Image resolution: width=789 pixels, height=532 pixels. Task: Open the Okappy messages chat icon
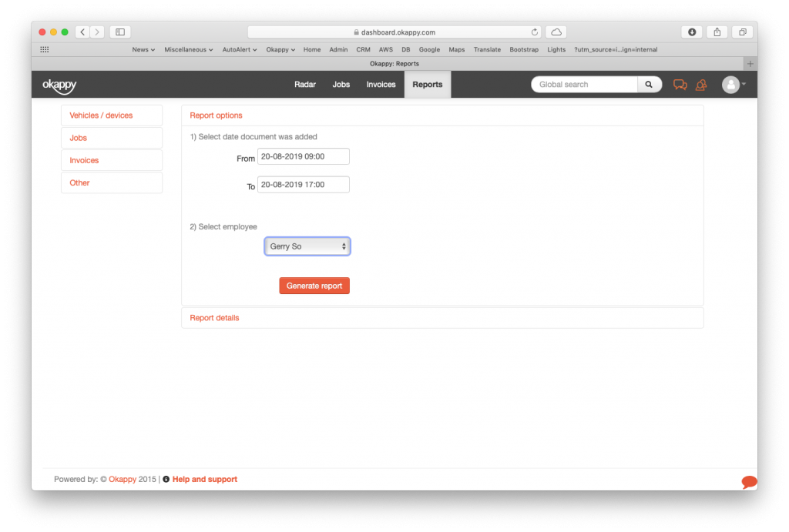pos(680,85)
